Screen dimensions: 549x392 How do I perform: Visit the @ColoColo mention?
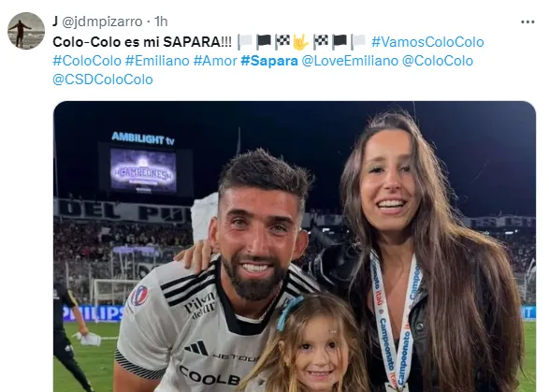pyautogui.click(x=438, y=61)
